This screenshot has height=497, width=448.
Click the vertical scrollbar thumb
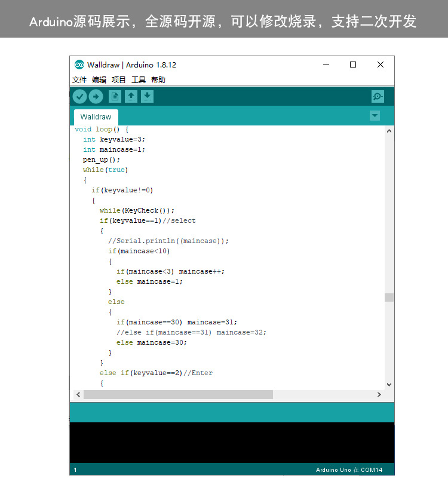(389, 297)
